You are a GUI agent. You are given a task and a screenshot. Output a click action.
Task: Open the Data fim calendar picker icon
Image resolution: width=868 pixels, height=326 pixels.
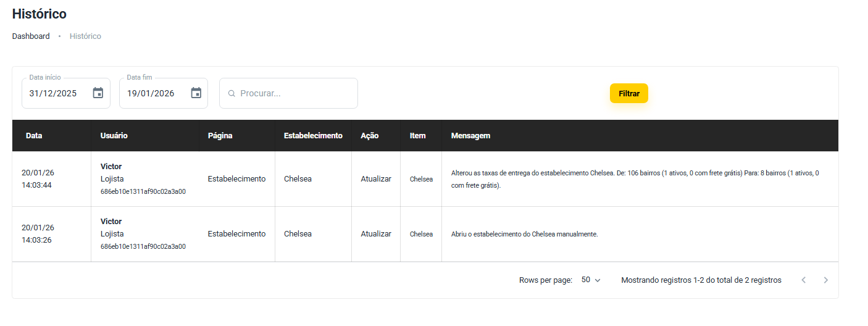pyautogui.click(x=196, y=93)
